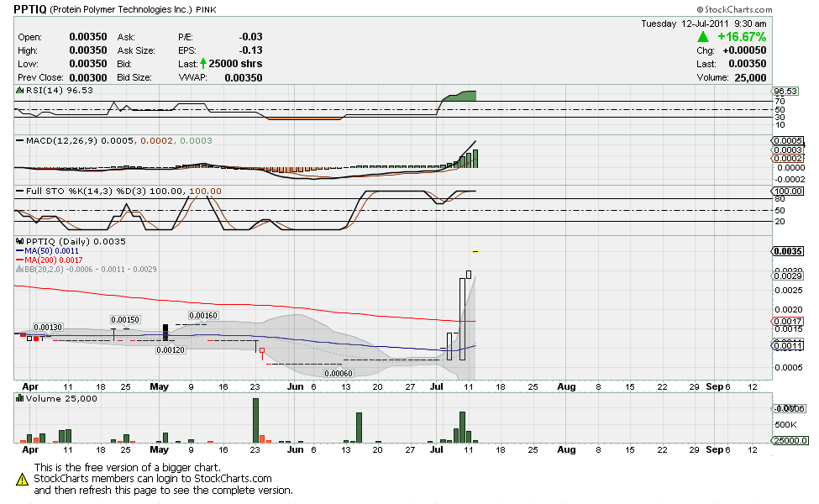Click the red 0.0017 tag on price axis
The image size is (819, 504).
coord(788,321)
